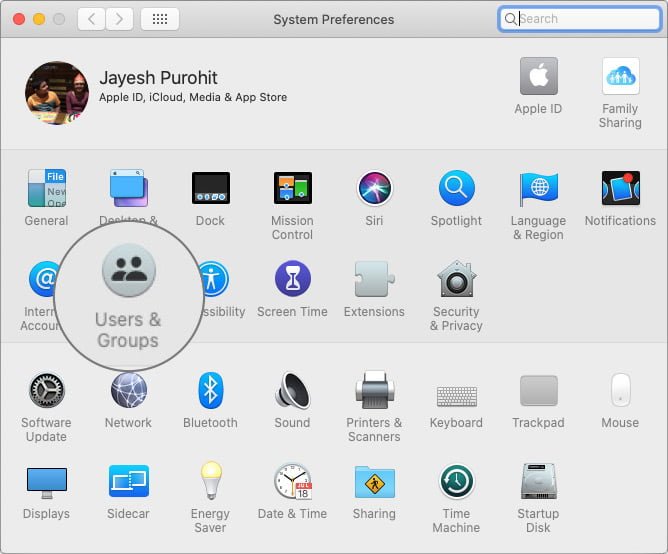Click into the Search field

(579, 19)
